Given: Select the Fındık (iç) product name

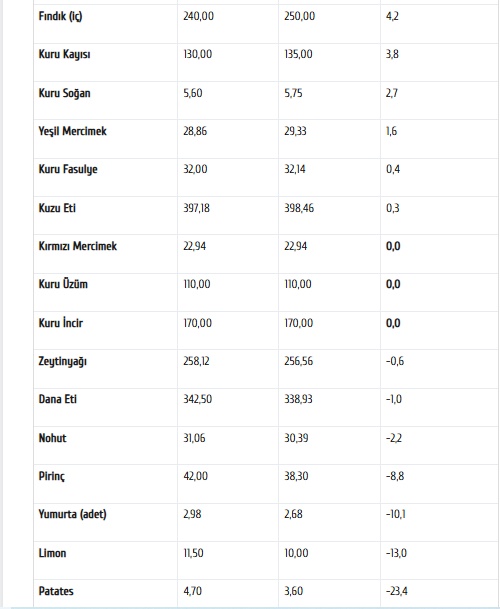Looking at the screenshot, I should coord(60,16).
